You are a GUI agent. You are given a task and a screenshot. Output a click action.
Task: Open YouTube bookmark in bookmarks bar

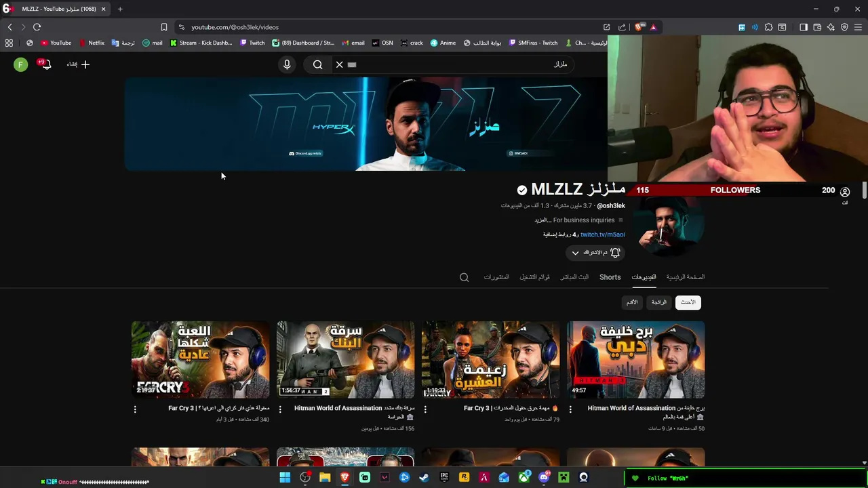point(56,43)
